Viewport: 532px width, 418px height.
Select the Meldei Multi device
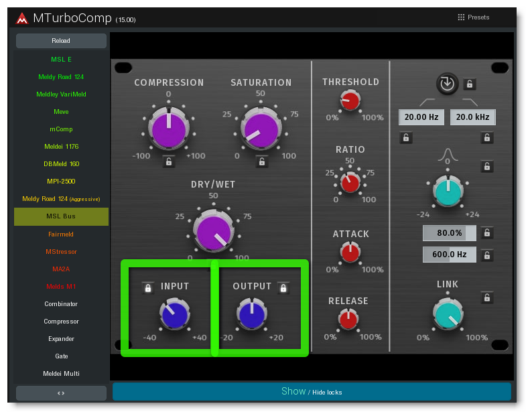[x=61, y=374]
